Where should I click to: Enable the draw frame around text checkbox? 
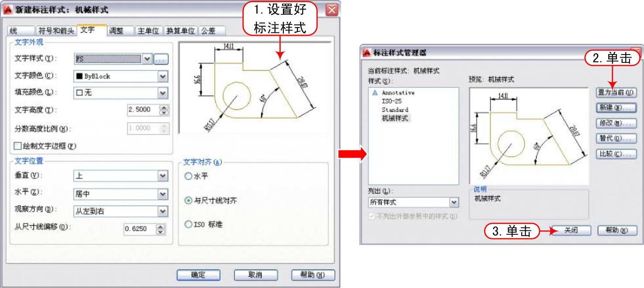[x=18, y=146]
